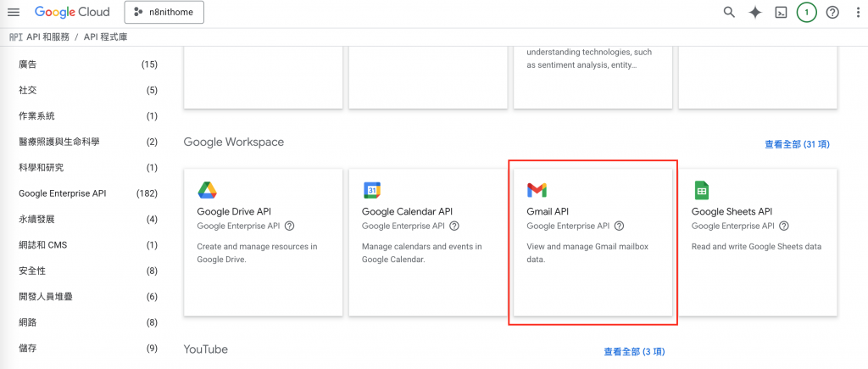The image size is (868, 369).
Task: Click the Google Calendar API icon
Action: pos(372,190)
